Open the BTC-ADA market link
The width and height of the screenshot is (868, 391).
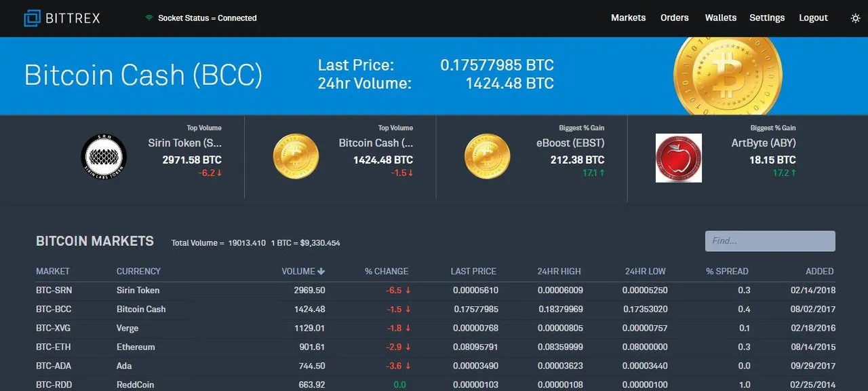[x=54, y=366]
